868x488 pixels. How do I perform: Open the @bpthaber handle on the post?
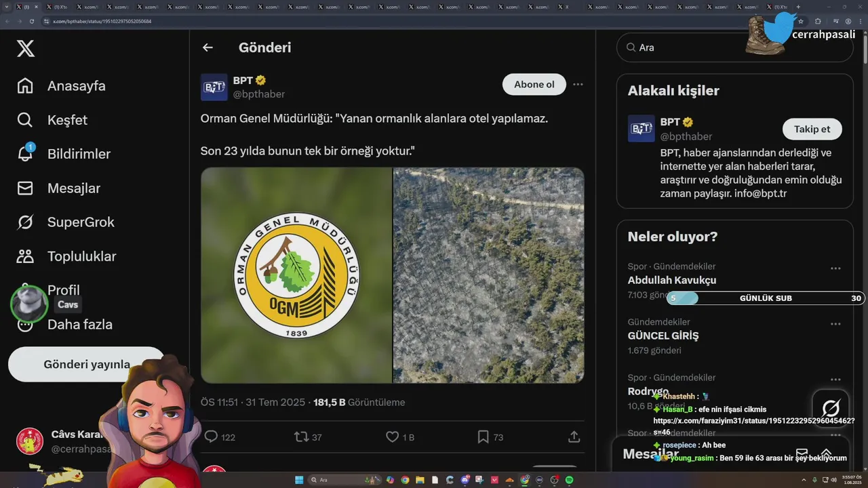coord(259,94)
